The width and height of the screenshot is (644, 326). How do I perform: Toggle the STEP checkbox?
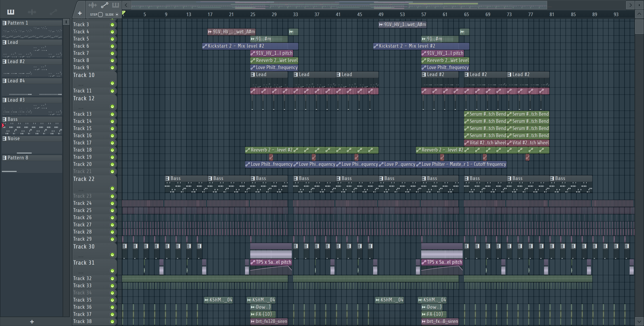(x=100, y=15)
